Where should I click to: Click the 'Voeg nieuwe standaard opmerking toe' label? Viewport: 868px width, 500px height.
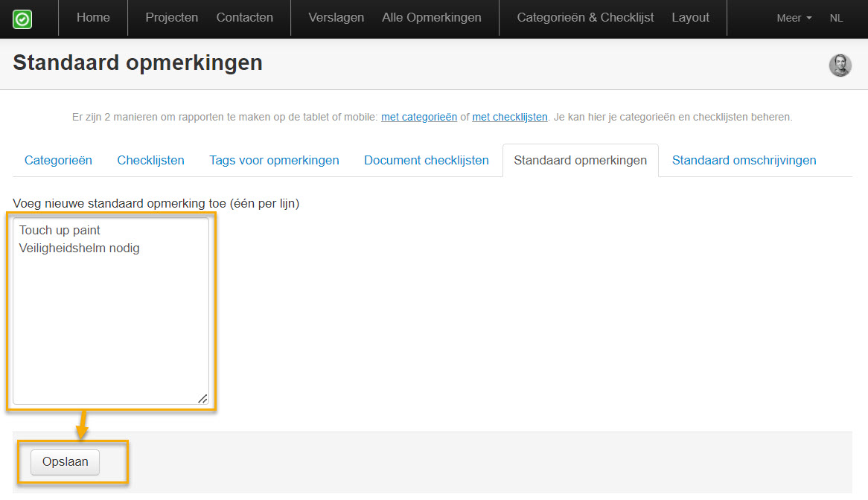click(156, 204)
